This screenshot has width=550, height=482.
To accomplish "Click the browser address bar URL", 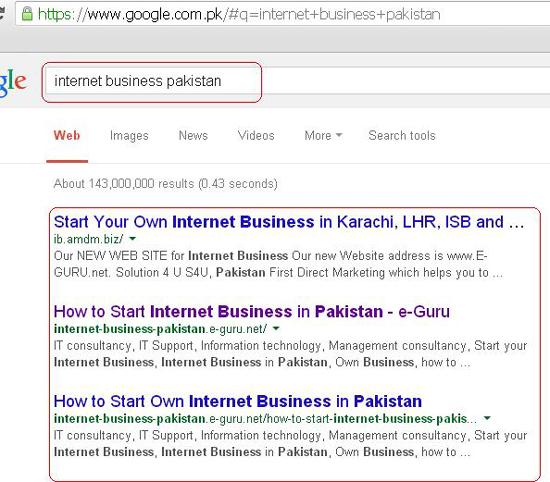I will (x=239, y=14).
